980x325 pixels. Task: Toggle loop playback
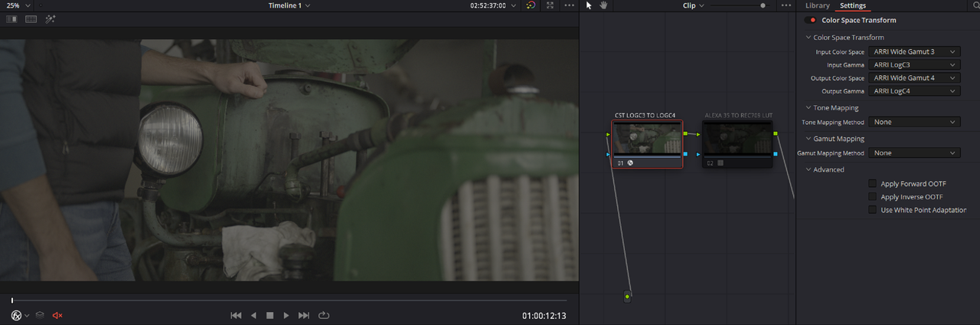click(x=323, y=315)
